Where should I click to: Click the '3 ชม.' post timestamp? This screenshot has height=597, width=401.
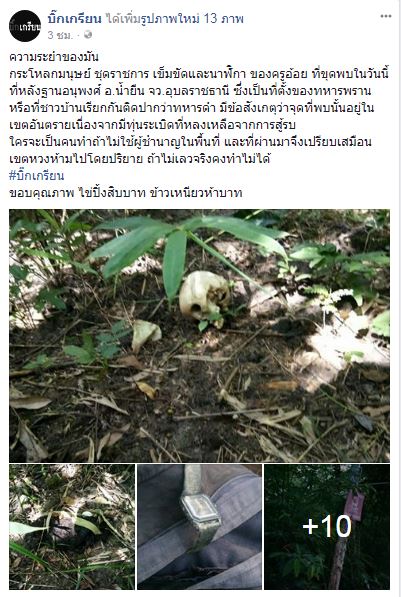(60, 35)
